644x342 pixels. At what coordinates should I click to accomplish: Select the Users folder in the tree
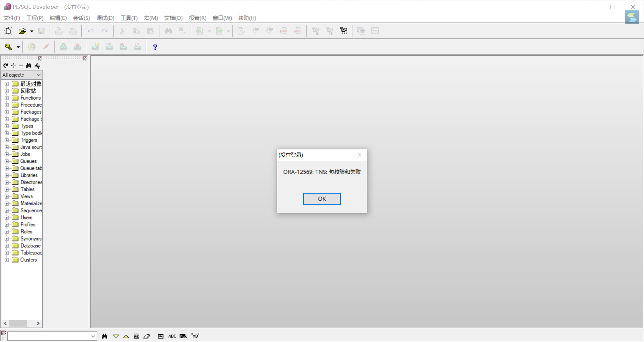click(x=26, y=218)
